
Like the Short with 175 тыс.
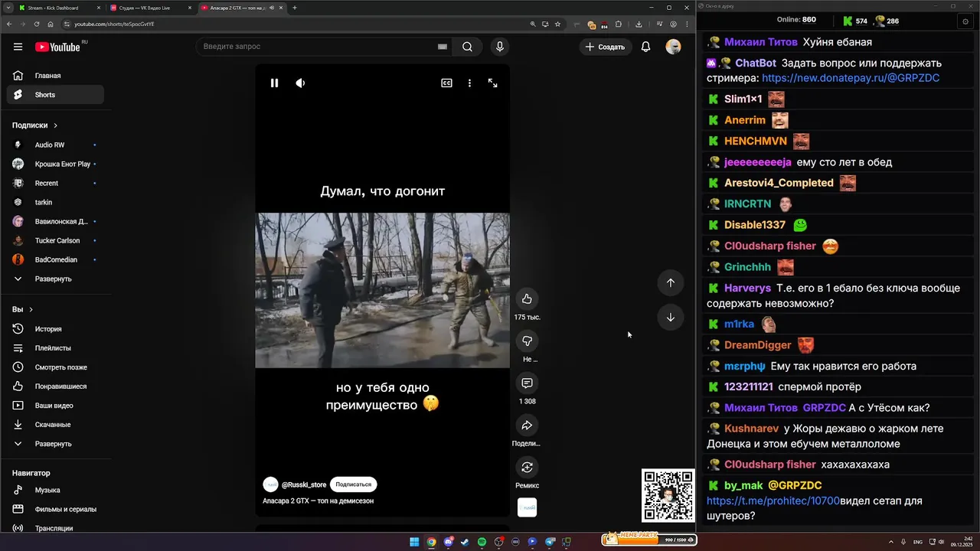(527, 298)
